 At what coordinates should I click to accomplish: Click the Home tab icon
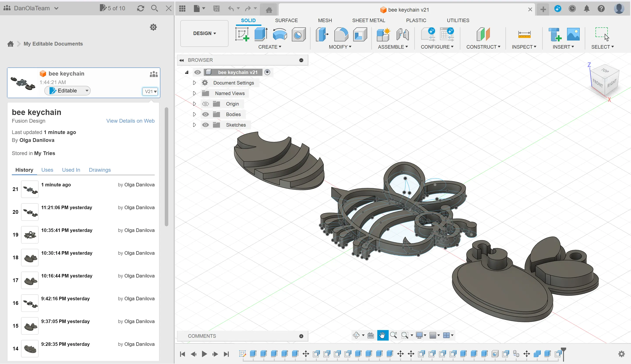point(269,10)
